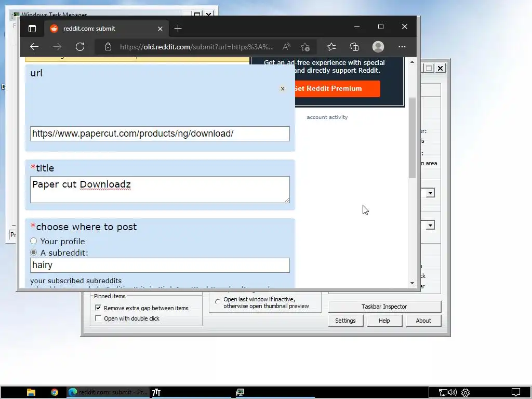Edit the Paper cut Downloadz title box
The height and width of the screenshot is (399, 532).
(x=160, y=190)
